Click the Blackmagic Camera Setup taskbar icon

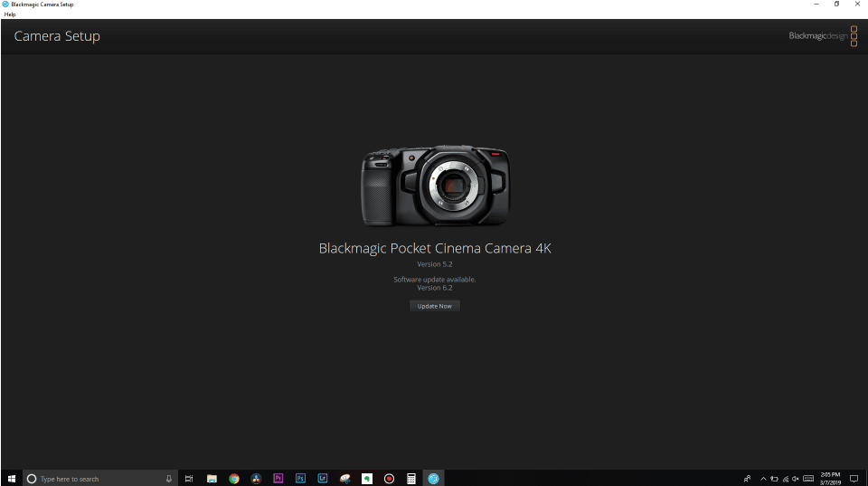[x=433, y=478]
